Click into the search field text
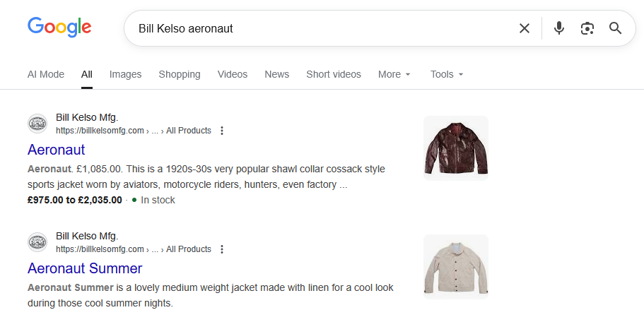Viewport: 644px width, 322px height. tap(186, 28)
